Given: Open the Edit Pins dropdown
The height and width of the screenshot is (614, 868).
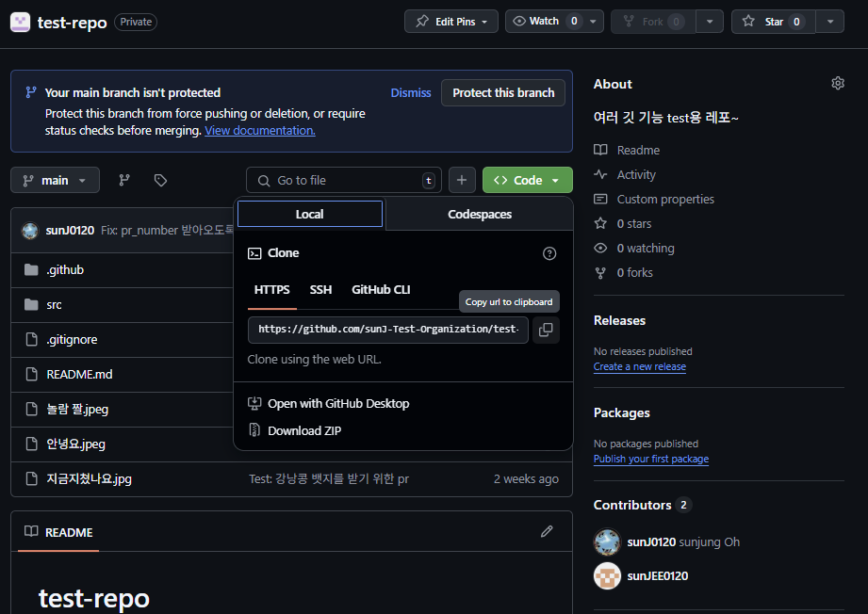Looking at the screenshot, I should (x=451, y=22).
